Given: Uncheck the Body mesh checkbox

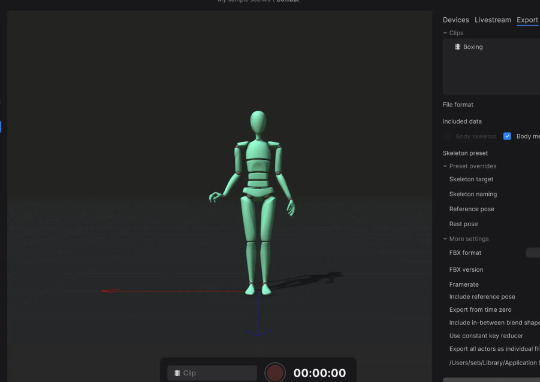Looking at the screenshot, I should coord(507,136).
